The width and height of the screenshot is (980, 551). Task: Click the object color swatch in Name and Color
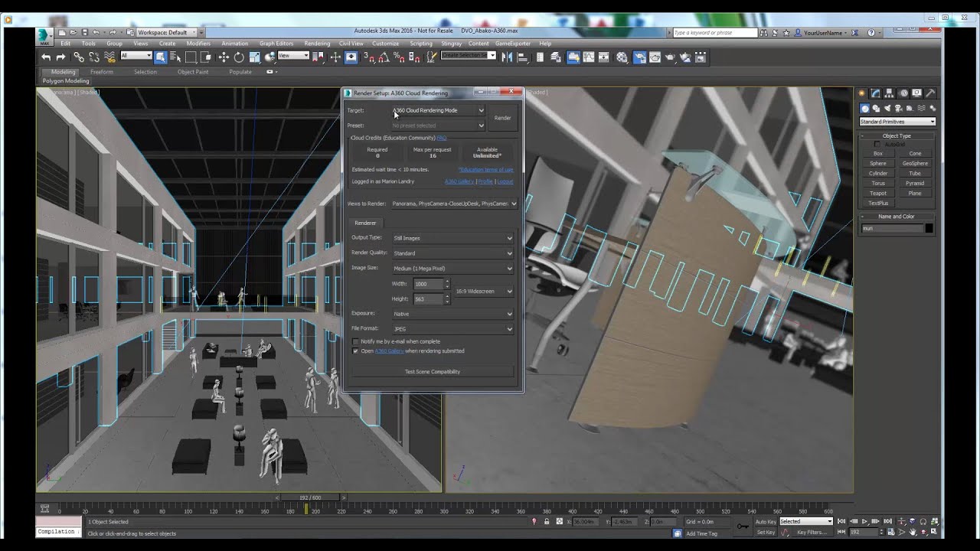click(929, 228)
